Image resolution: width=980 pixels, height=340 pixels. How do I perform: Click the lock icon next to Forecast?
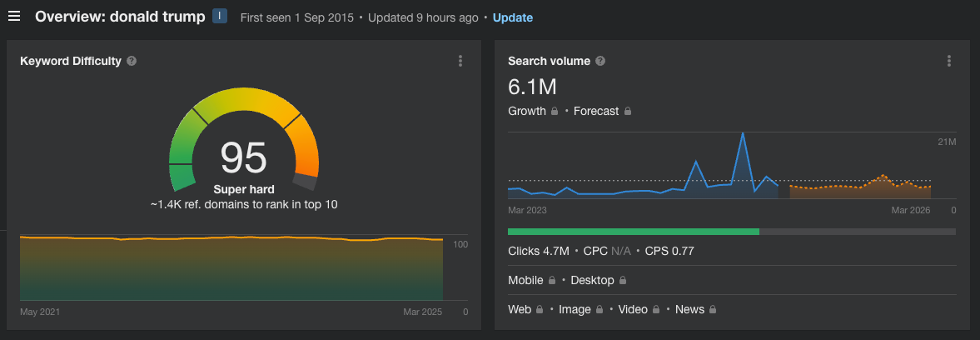point(628,112)
